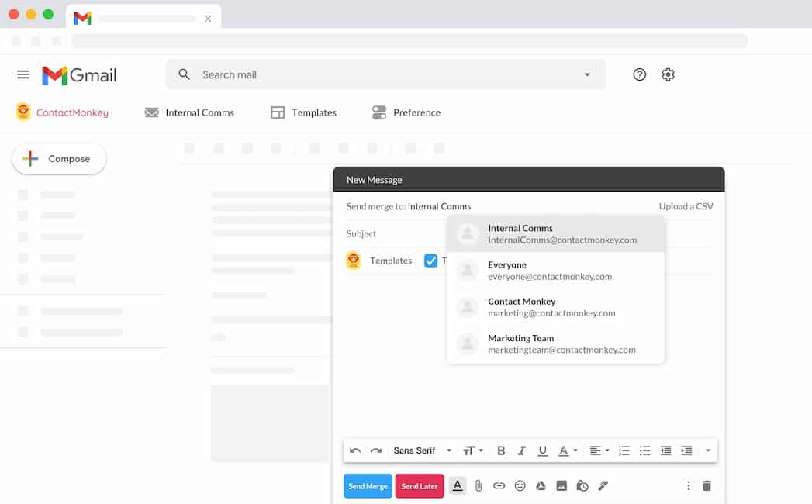The height and width of the screenshot is (504, 812).
Task: Open the Preference tab
Action: (406, 112)
